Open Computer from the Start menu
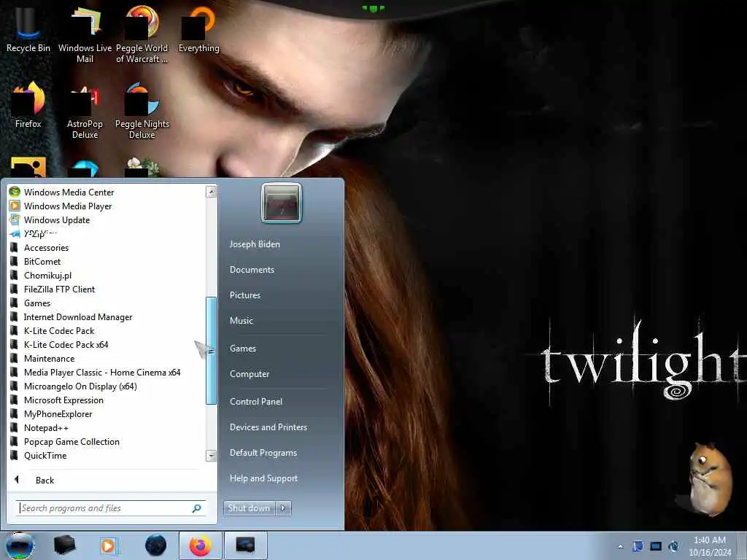The image size is (747, 560). pos(249,374)
